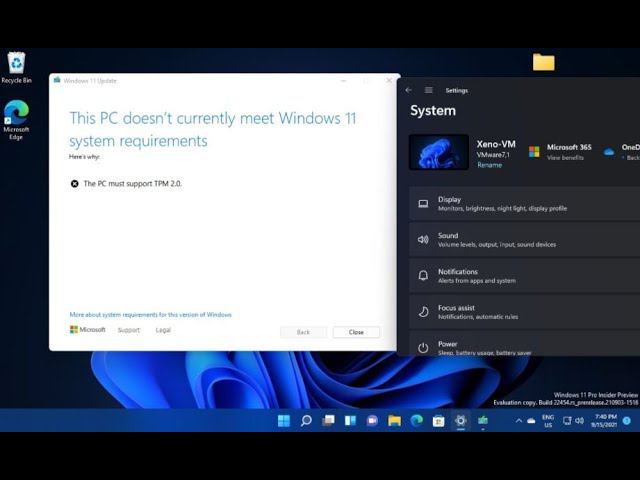Viewport: 640px width, 480px height.
Task: Switch to Settings app on taskbar
Action: [460, 420]
